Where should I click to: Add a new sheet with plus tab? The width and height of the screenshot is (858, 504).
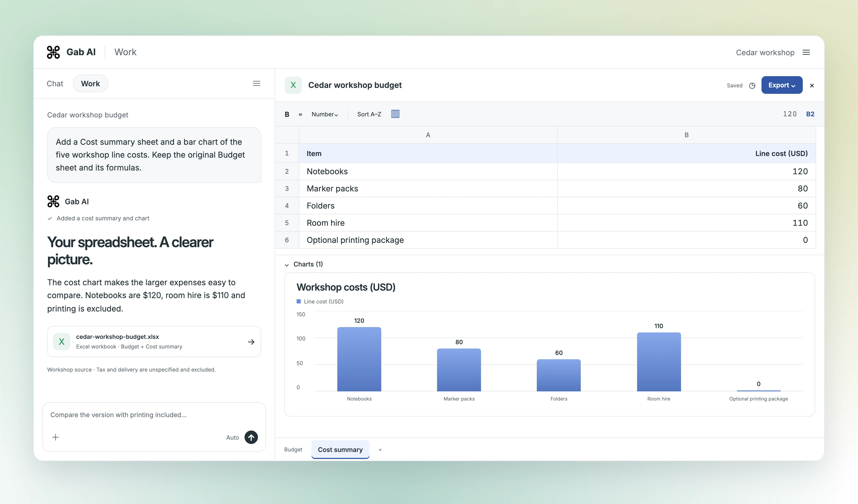(x=380, y=450)
